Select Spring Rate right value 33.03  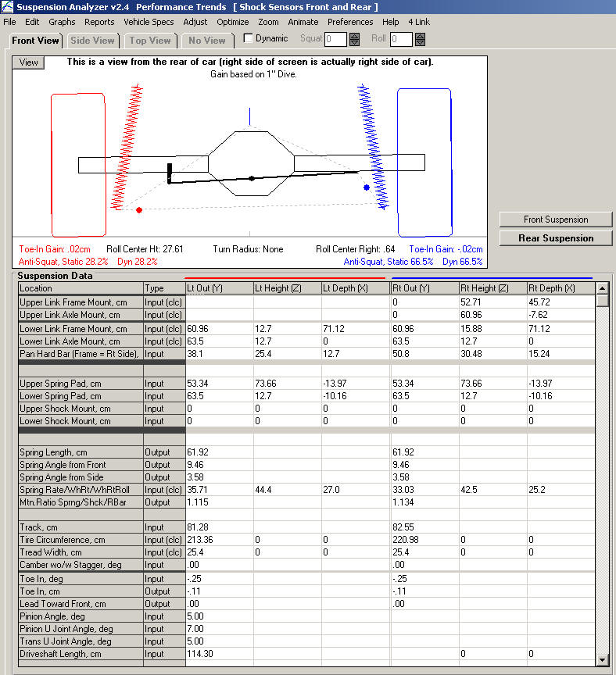[x=424, y=490]
